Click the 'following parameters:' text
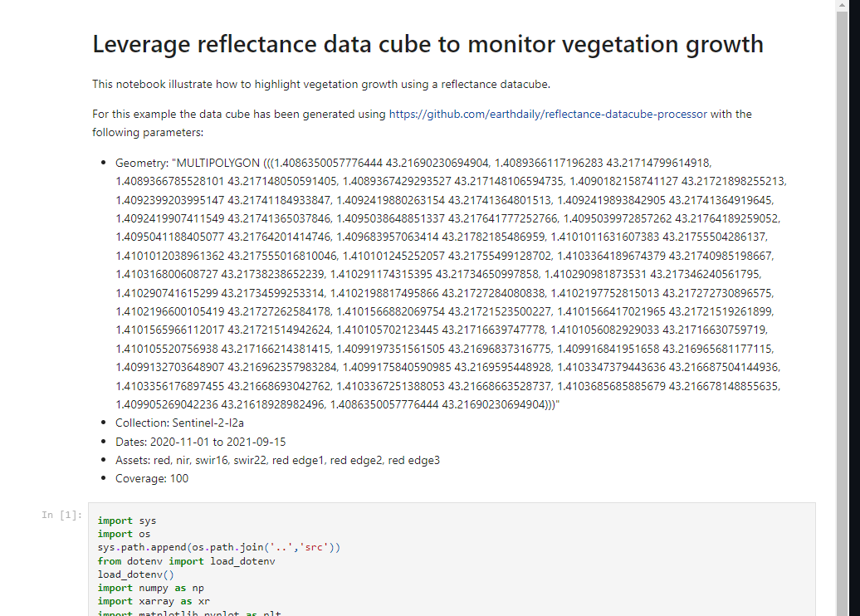 (147, 132)
